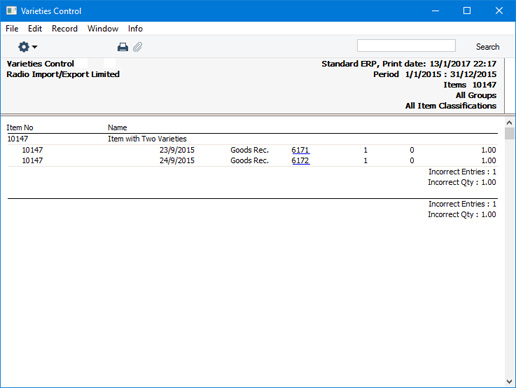Click the Period 1/1/2015 : 31/12/2015 text
This screenshot has width=516, height=388.
click(435, 74)
